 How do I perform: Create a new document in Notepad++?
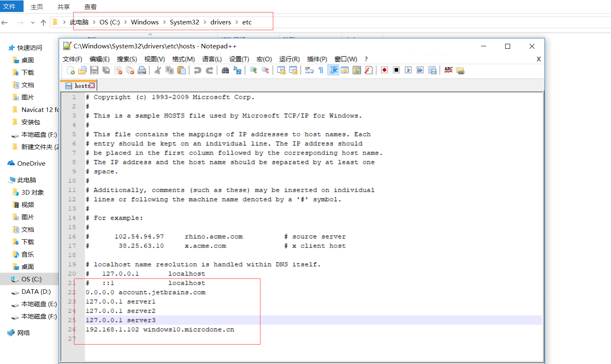(71, 70)
